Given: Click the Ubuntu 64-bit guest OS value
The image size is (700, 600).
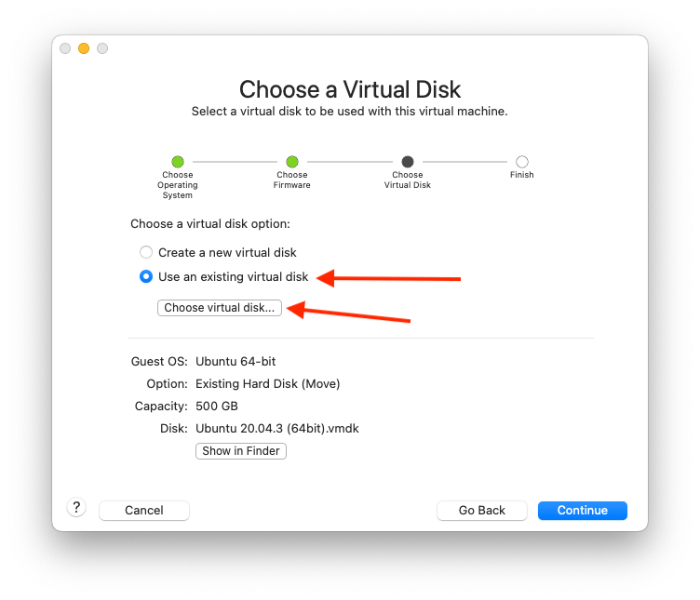Looking at the screenshot, I should click(x=236, y=361).
